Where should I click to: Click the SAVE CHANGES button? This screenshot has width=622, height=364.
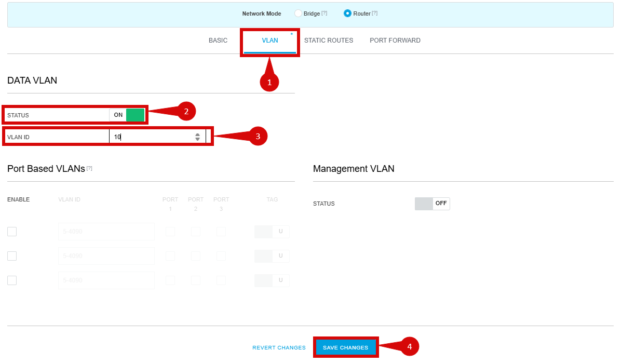[345, 348]
